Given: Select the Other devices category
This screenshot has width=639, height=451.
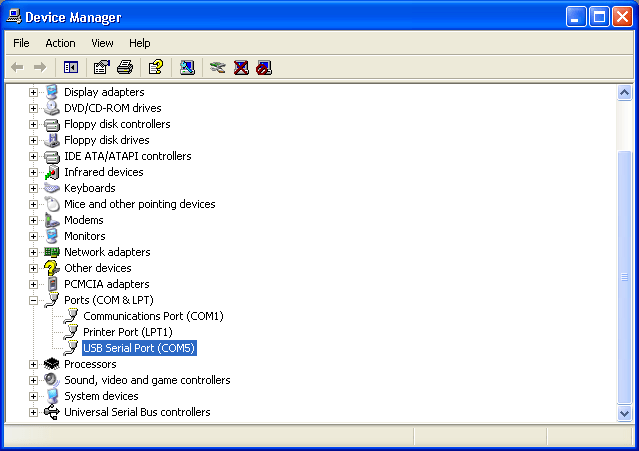Looking at the screenshot, I should (x=98, y=268).
